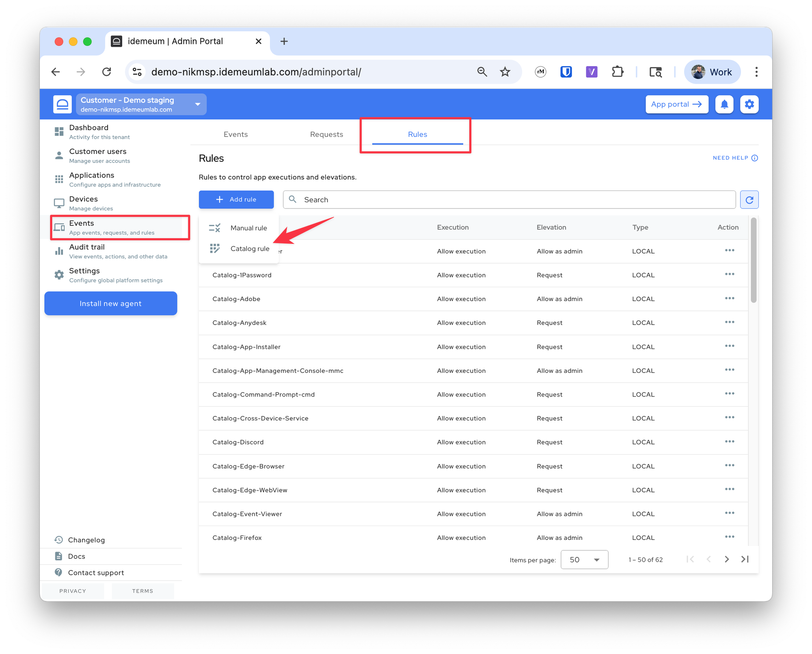Image resolution: width=812 pixels, height=654 pixels.
Task: Click the Contact support help icon
Action: [59, 572]
